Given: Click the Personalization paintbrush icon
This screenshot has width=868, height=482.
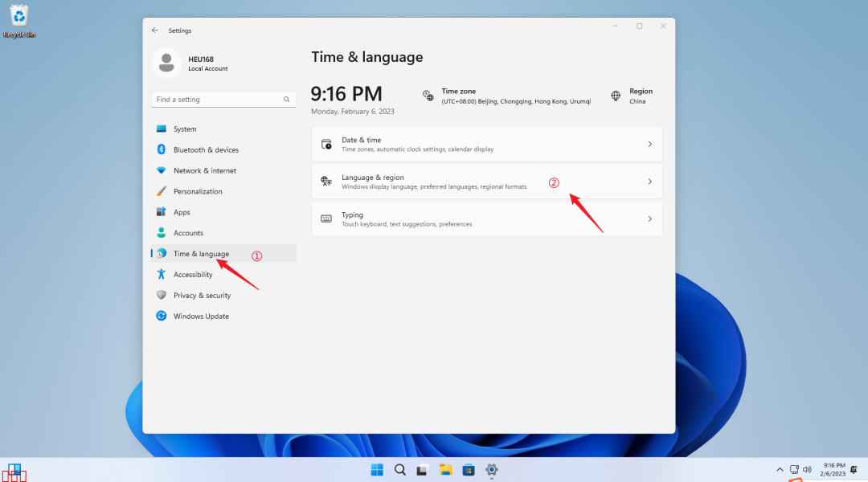Looking at the screenshot, I should click(x=161, y=191).
